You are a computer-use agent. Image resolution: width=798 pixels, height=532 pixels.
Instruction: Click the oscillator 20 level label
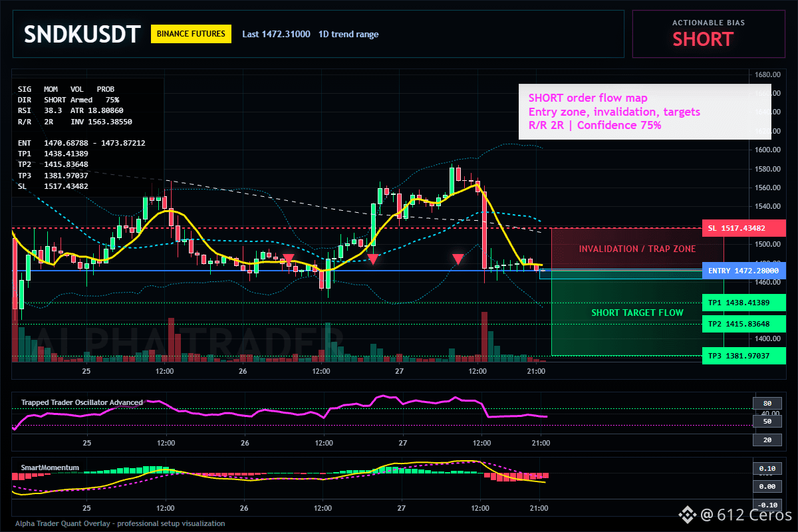766,440
